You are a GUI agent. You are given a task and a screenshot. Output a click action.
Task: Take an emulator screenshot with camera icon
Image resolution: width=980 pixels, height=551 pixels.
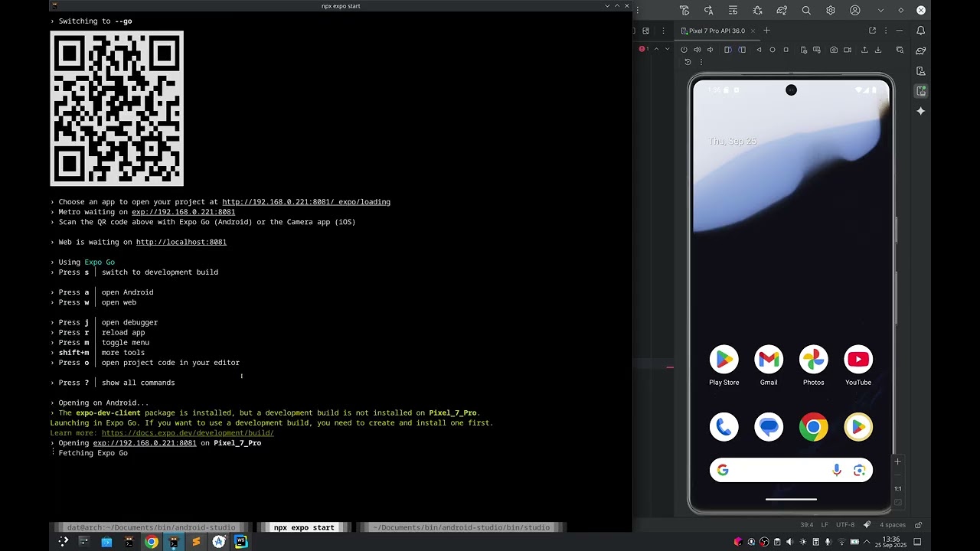[834, 50]
